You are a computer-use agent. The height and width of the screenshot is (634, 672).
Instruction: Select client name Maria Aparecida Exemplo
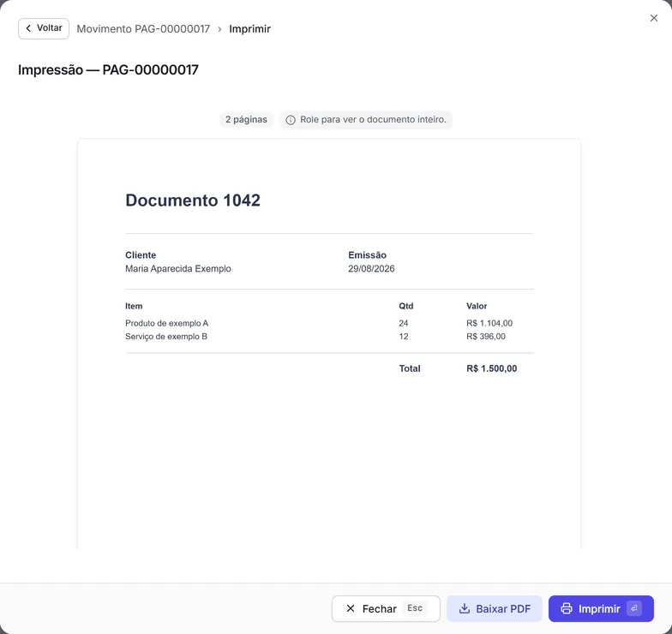coord(178,269)
